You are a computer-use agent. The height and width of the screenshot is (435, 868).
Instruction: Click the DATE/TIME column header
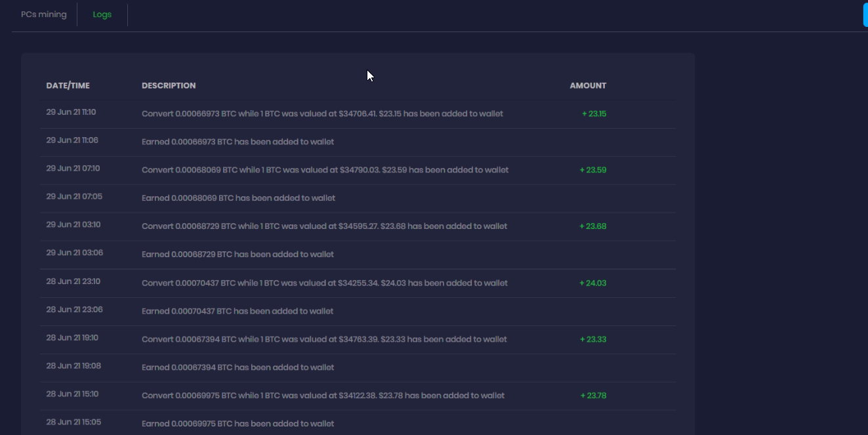[68, 85]
